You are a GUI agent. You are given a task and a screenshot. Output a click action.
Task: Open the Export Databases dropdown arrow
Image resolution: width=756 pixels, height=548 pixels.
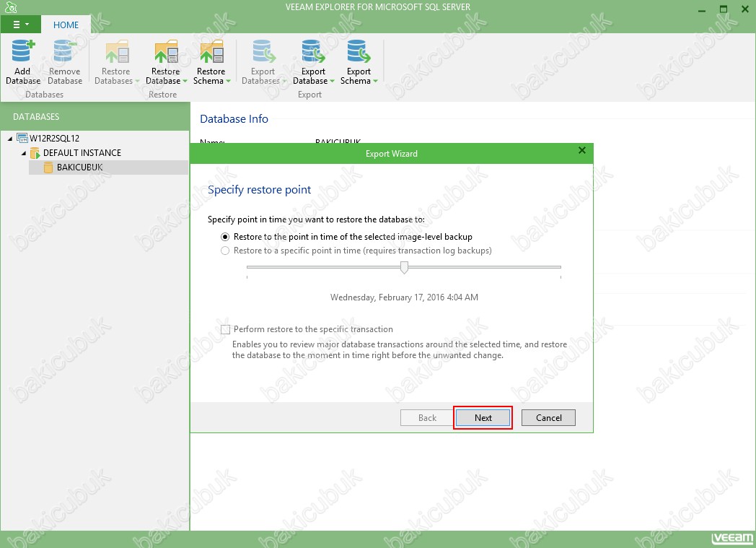(x=284, y=81)
